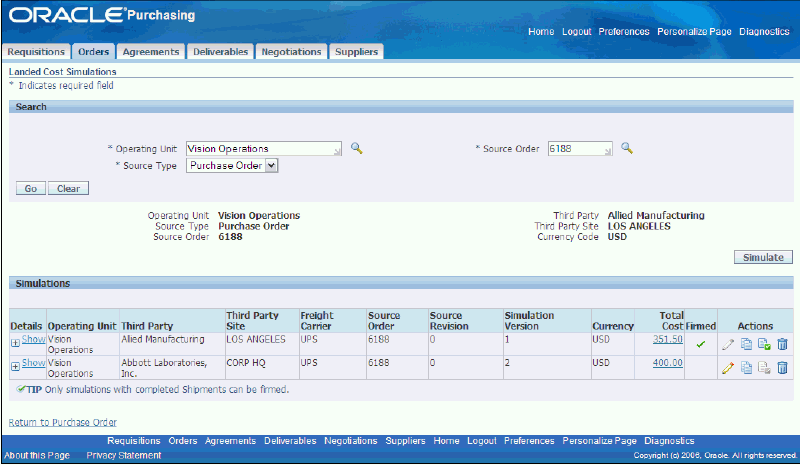The image size is (800, 465).
Task: Click the Source Order input field
Action: point(580,149)
